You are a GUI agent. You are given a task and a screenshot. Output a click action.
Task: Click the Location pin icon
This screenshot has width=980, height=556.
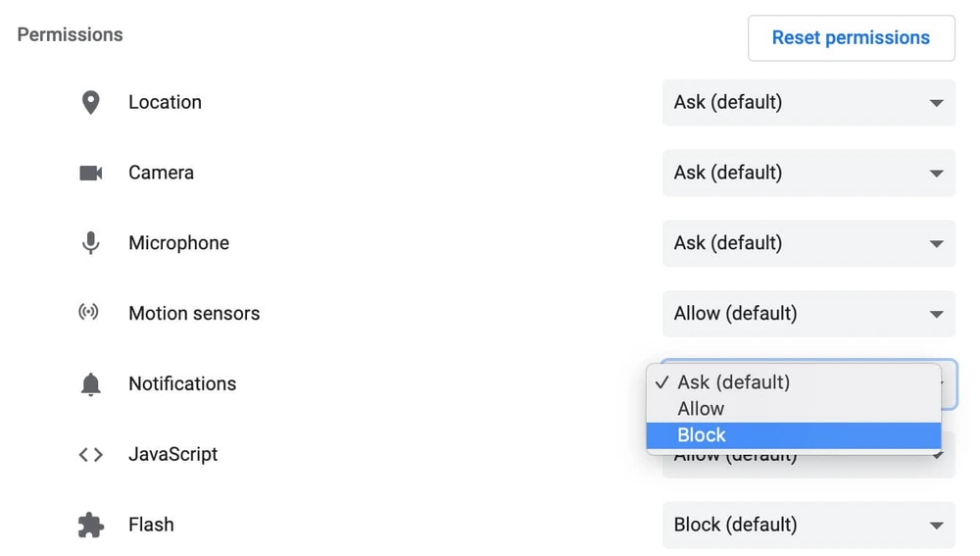click(90, 102)
